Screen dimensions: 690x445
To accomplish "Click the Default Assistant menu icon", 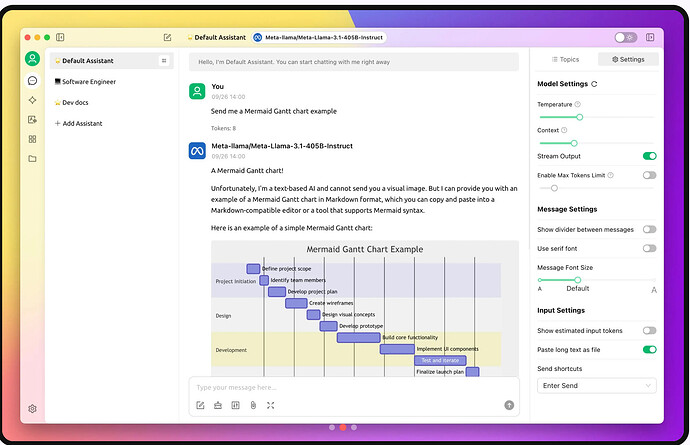I will tap(164, 61).
